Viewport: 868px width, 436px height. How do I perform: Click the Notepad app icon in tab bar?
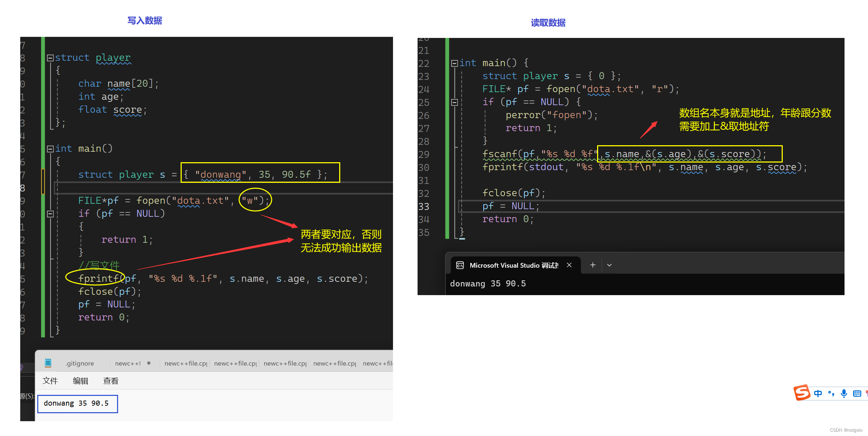(x=48, y=363)
